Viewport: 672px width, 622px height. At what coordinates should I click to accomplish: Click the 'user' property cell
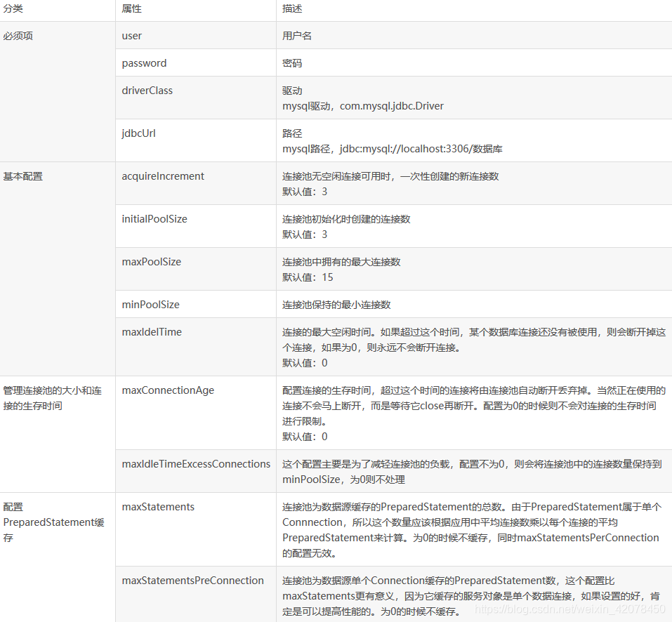(196, 36)
